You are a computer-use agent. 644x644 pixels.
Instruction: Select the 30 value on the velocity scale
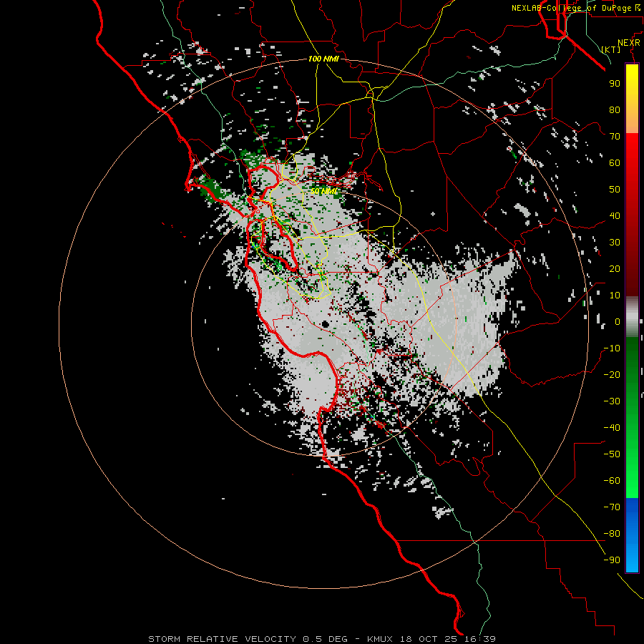(x=615, y=243)
